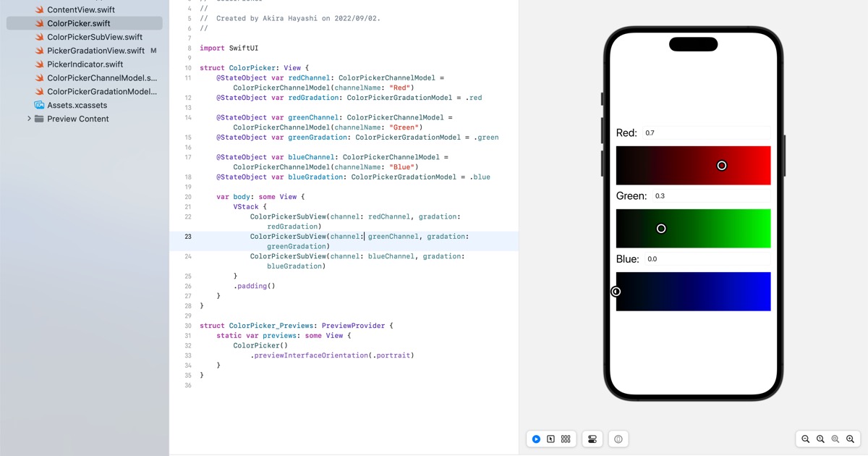The width and height of the screenshot is (868, 456).
Task: Click the '.previewInterfaceOrientation(.portrait)' line
Action: 333,355
